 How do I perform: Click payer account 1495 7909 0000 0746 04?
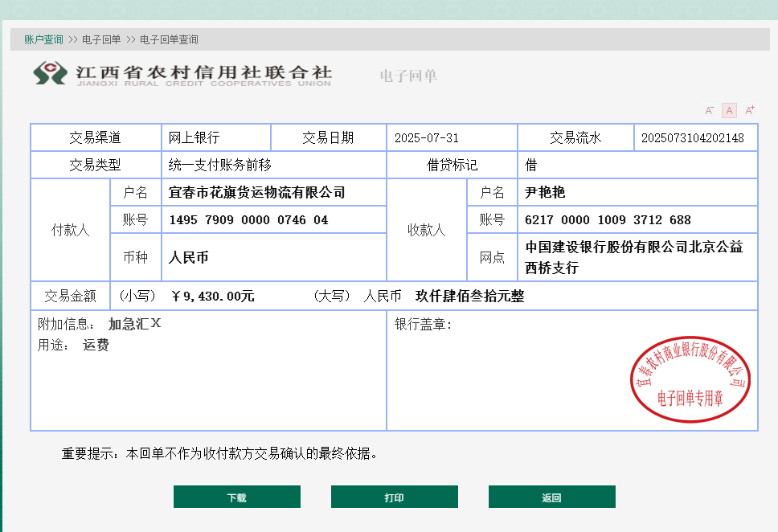click(248, 220)
